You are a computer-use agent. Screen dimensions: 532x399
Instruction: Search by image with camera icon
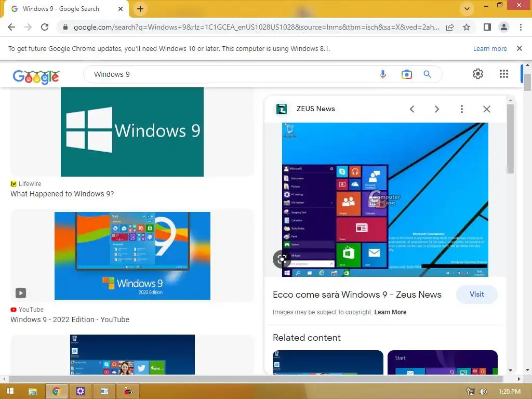coord(406,74)
